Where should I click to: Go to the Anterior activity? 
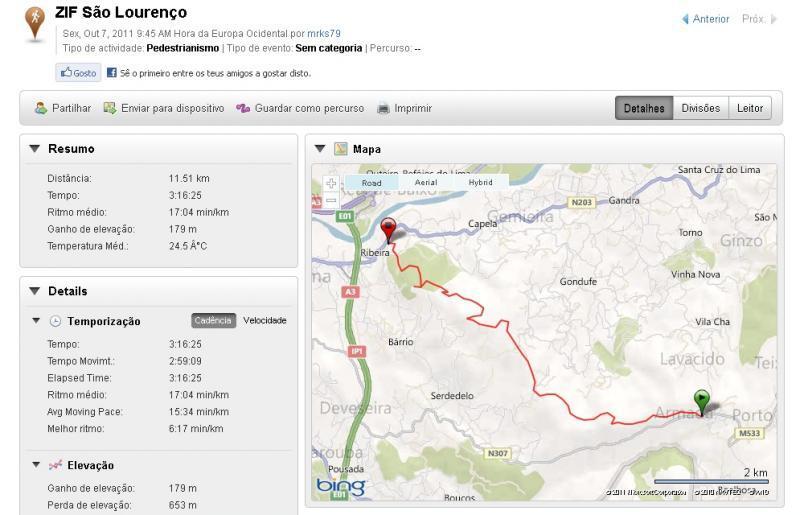(x=706, y=19)
